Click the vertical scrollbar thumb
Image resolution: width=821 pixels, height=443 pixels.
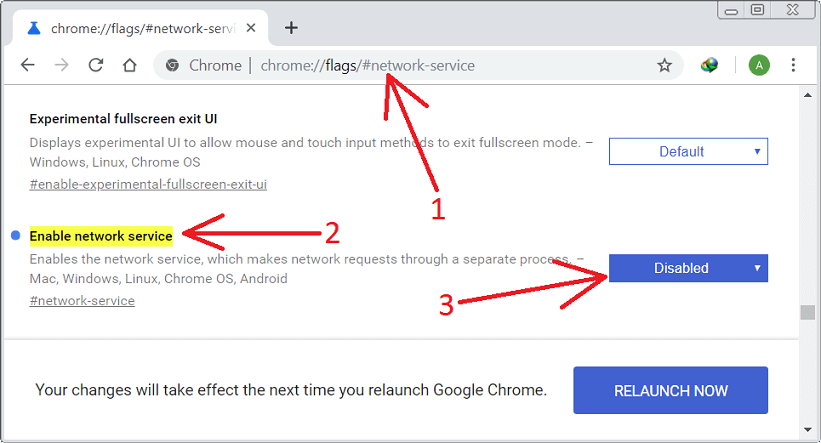click(808, 312)
